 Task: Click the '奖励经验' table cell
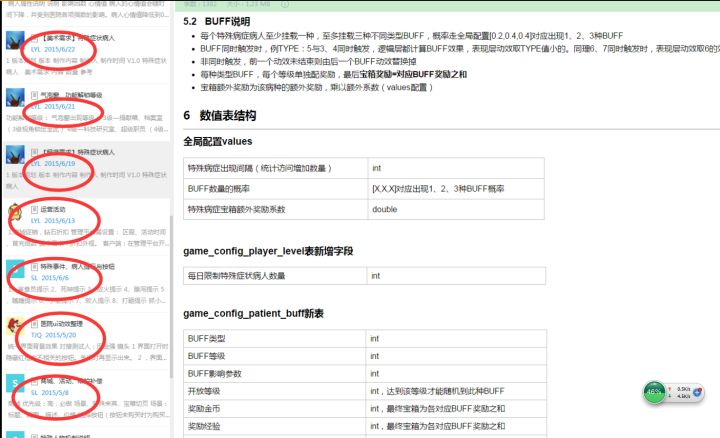[x=275, y=426]
